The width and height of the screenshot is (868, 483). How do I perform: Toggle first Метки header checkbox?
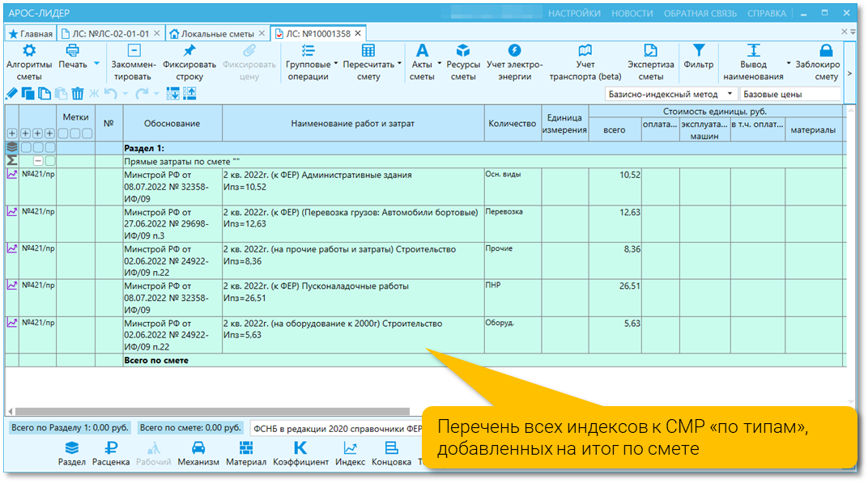[63, 133]
